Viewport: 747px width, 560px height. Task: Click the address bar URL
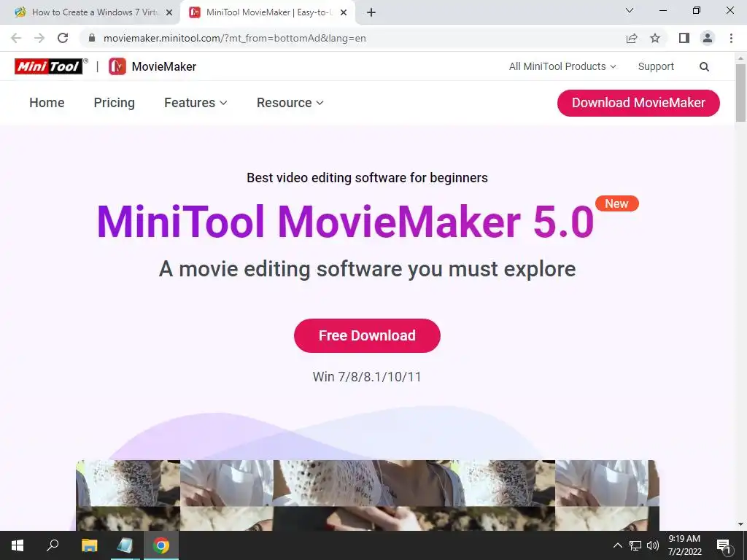click(x=234, y=38)
